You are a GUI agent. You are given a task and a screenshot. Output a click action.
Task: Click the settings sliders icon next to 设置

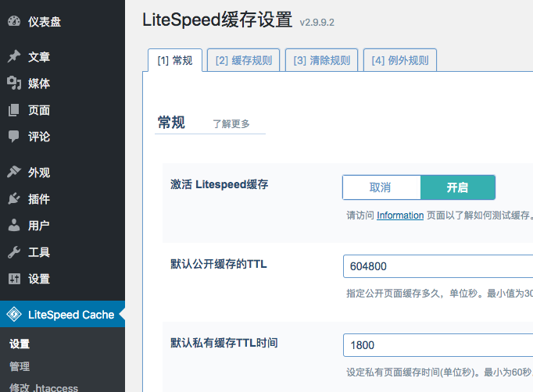[14, 279]
